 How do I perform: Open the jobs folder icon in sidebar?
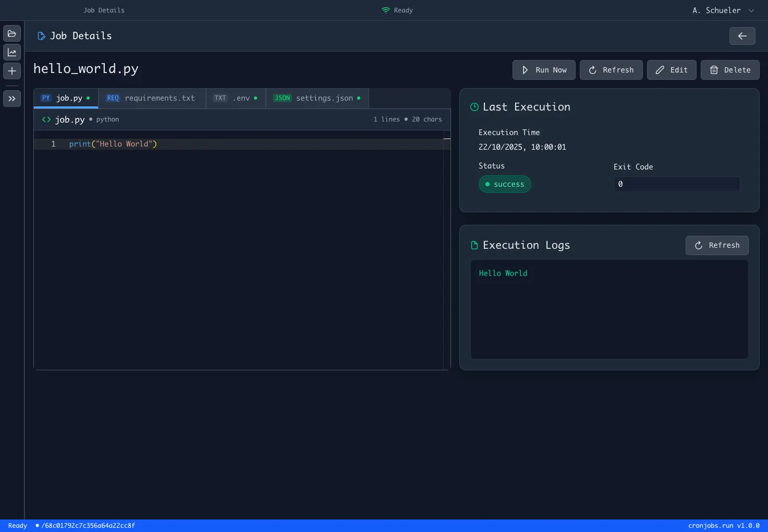click(11, 33)
